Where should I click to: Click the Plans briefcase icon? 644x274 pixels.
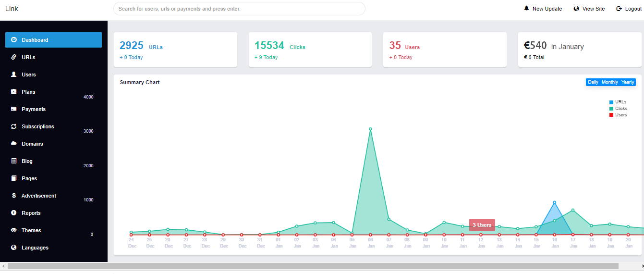[x=14, y=92]
